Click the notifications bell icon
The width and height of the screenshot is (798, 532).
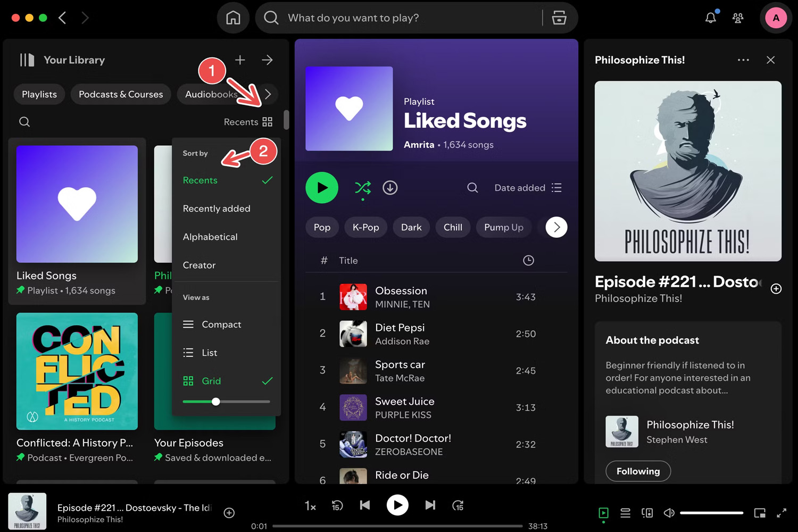tap(710, 18)
